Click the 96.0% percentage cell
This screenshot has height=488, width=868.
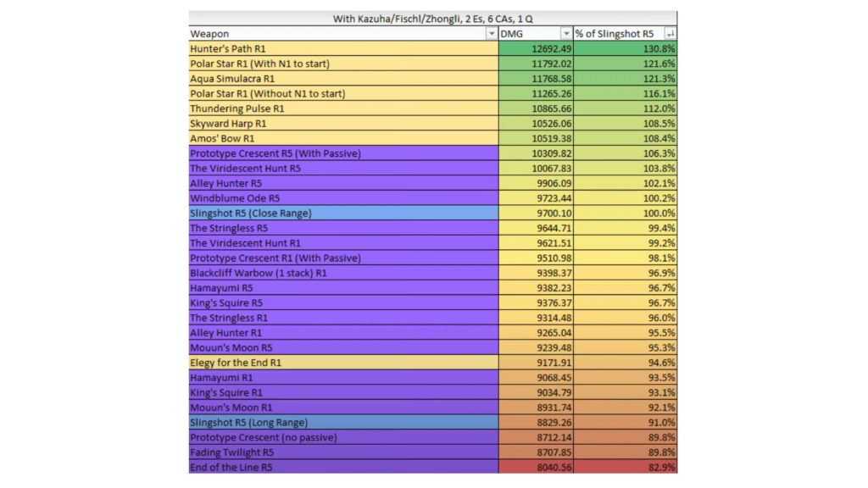(625, 318)
